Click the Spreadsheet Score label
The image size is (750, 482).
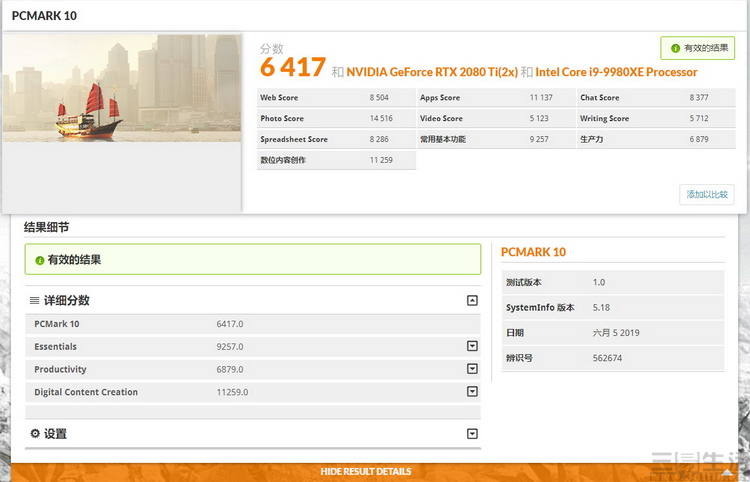pos(294,139)
